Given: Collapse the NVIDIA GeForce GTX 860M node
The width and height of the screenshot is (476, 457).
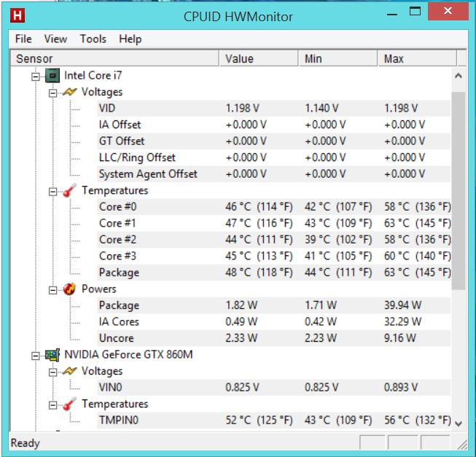Looking at the screenshot, I should point(35,356).
